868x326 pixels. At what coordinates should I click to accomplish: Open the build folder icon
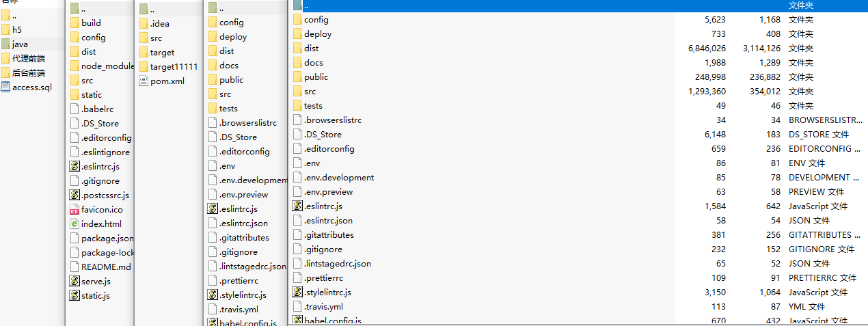click(x=74, y=23)
